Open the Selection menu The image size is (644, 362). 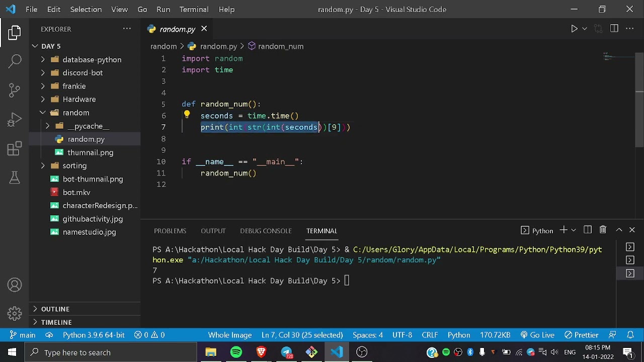(86, 9)
